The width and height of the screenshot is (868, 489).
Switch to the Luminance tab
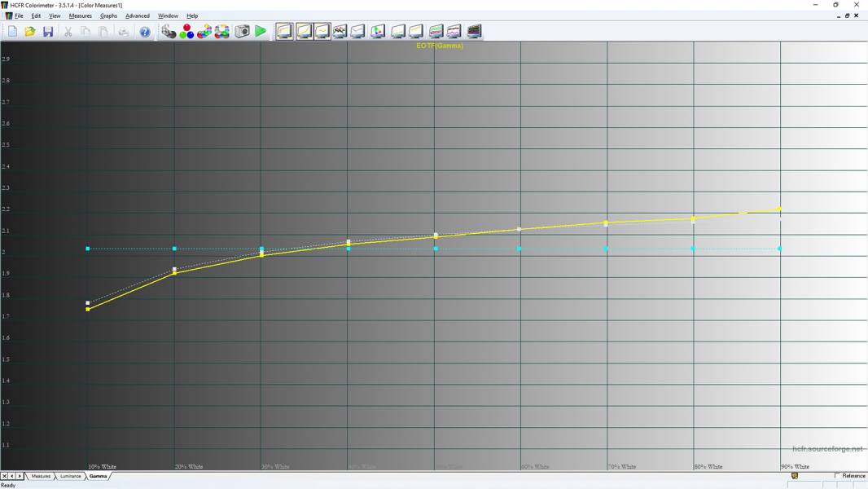tap(70, 476)
